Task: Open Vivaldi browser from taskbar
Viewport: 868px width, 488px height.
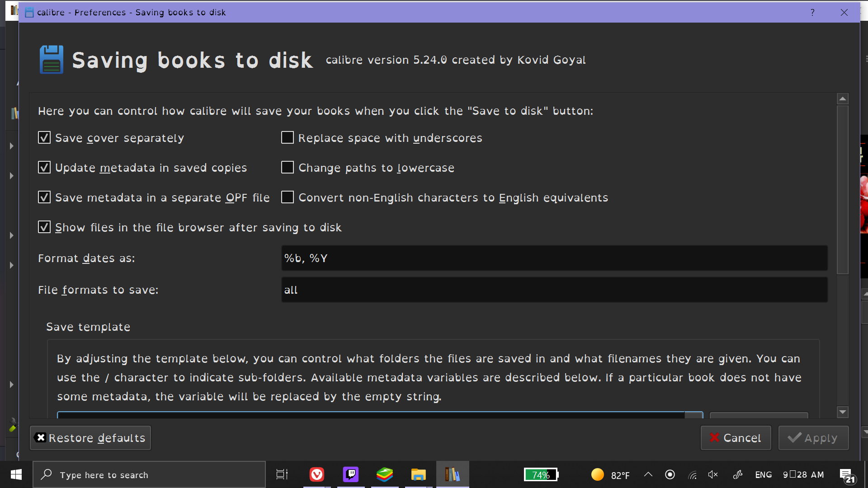Action: 316,474
